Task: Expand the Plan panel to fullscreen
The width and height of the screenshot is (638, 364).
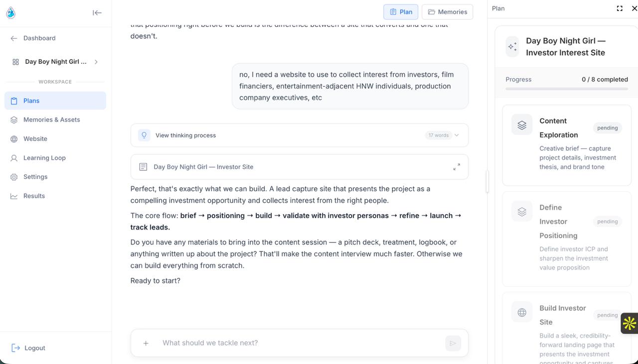Action: pos(619,8)
